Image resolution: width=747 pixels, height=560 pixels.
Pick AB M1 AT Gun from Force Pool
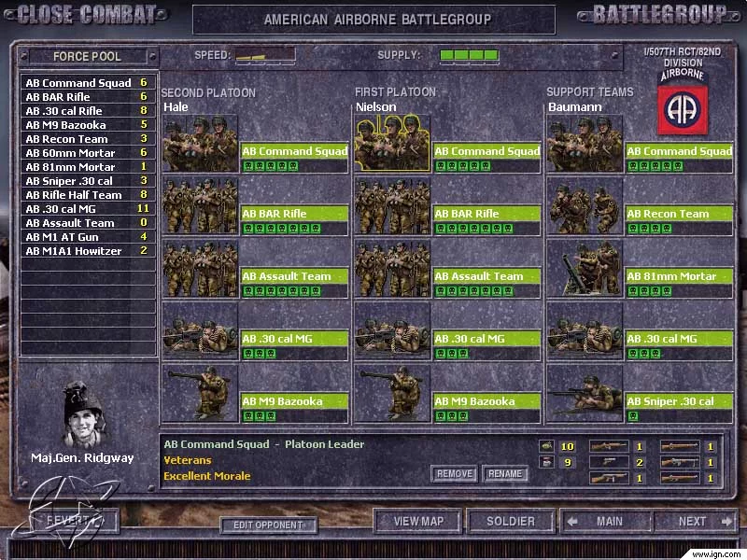[x=88, y=237]
